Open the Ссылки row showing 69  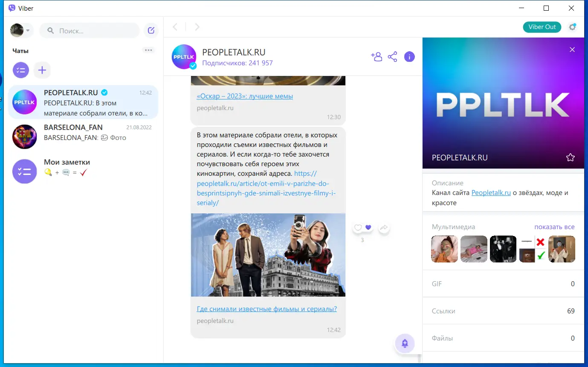click(503, 311)
